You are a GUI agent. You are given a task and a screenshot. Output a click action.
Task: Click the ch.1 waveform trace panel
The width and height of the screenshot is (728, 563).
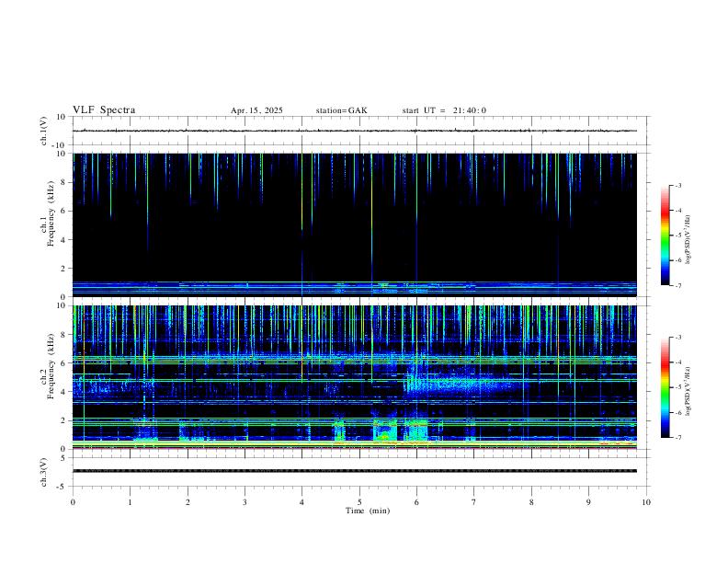(359, 131)
